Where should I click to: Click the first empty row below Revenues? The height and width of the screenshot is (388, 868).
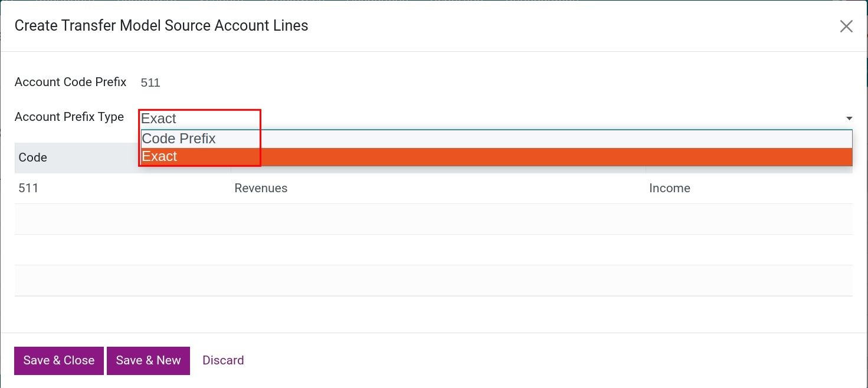point(413,219)
